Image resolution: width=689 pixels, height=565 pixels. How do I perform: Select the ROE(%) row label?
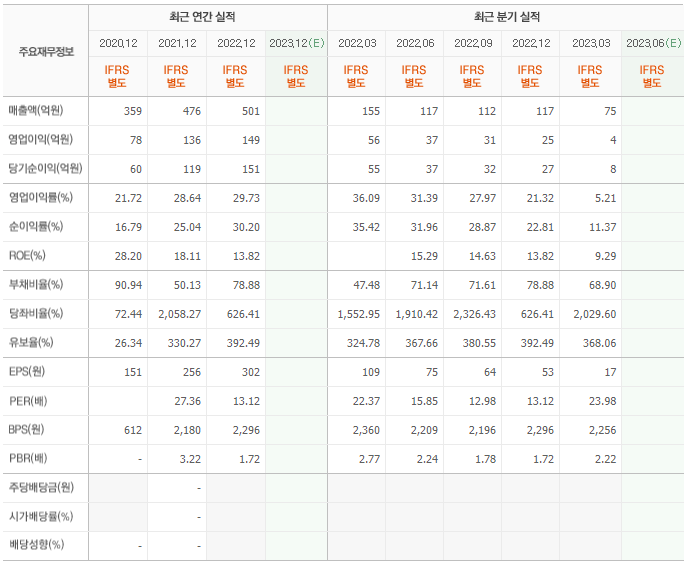pyautogui.click(x=27, y=255)
